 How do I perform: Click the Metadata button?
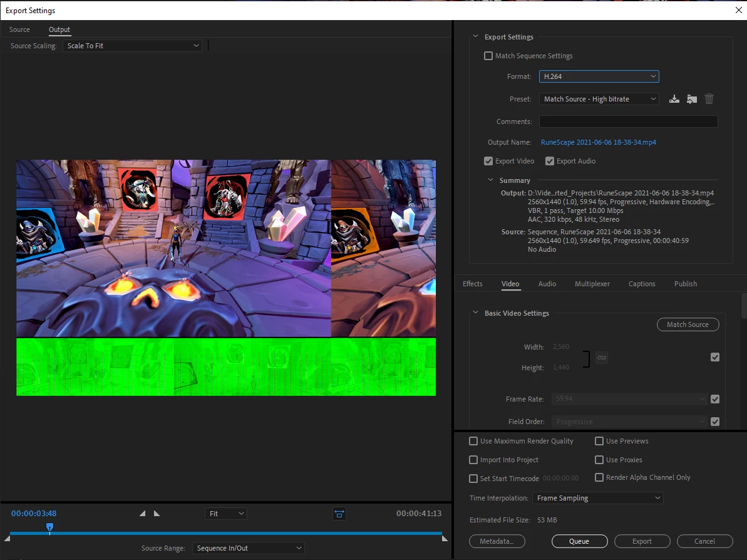[x=497, y=541]
